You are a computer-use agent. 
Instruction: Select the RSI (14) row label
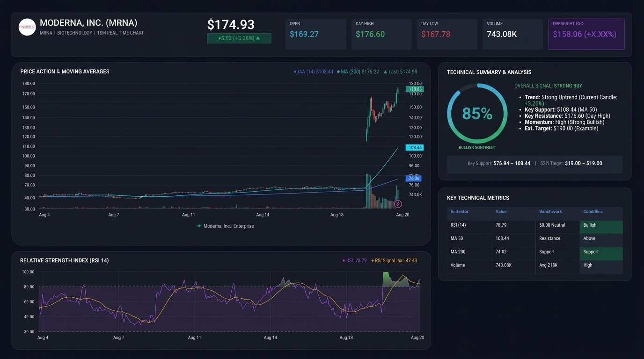click(458, 225)
